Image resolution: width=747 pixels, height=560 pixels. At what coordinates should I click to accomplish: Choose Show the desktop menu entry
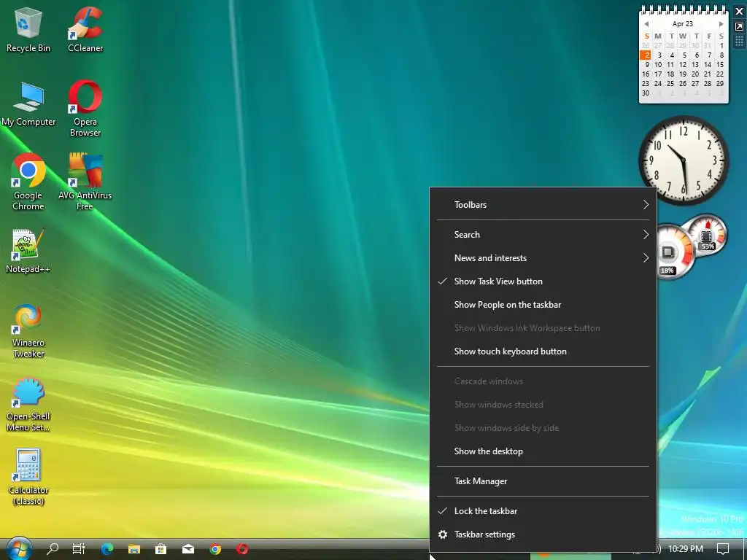543,451
